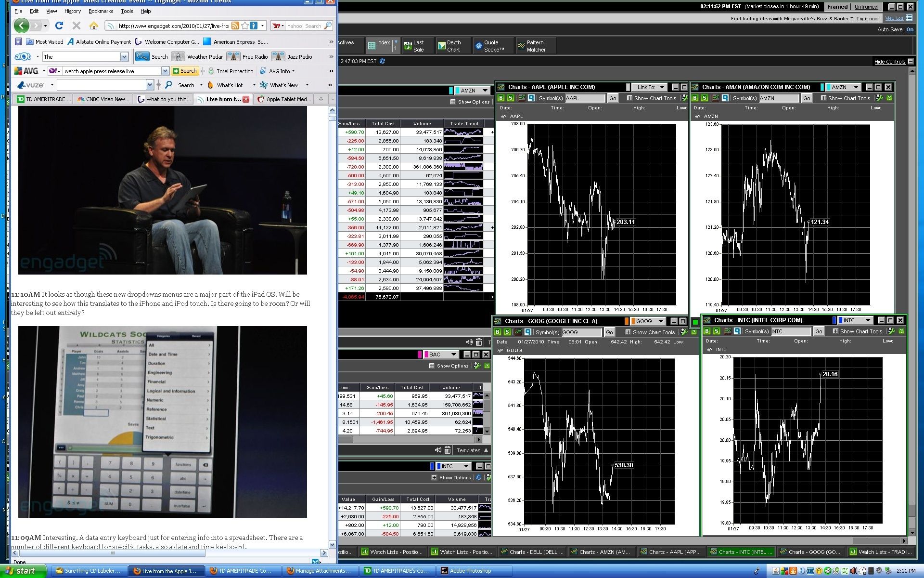924x578 pixels.
Task: Click the stop loading X icon
Action: [76, 26]
